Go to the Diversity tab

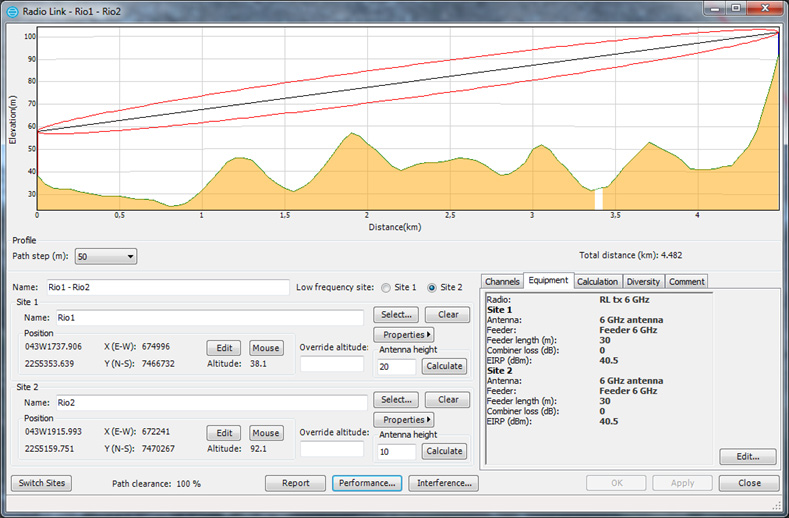click(643, 282)
